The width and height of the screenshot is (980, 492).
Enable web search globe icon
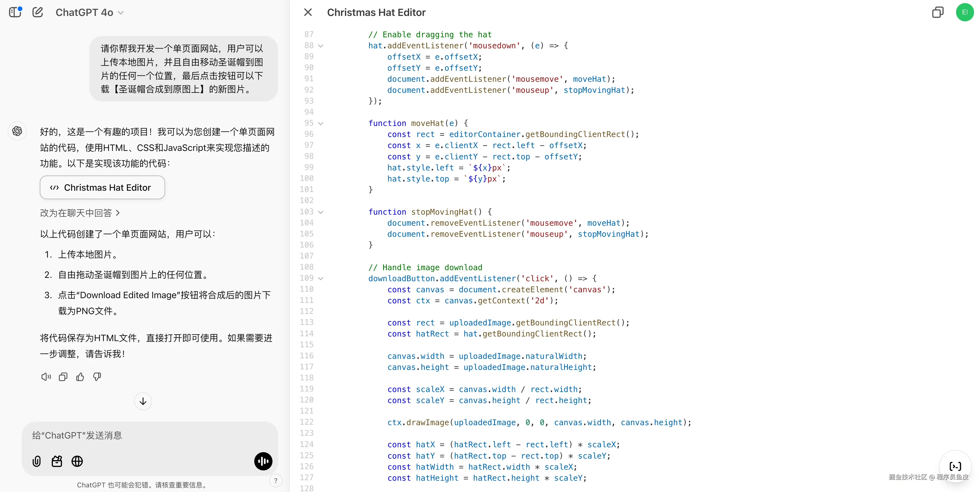pos(77,461)
